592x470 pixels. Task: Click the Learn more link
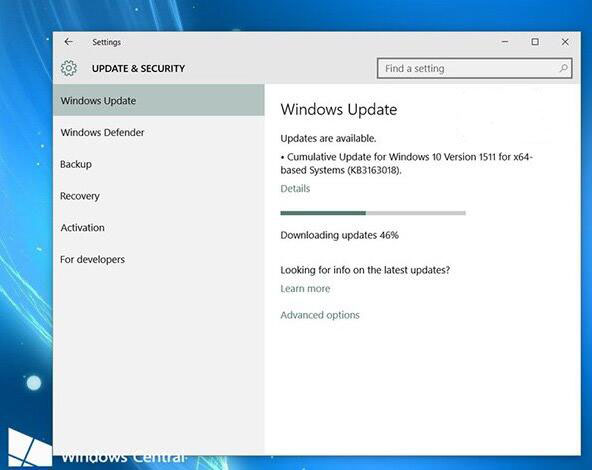coord(305,288)
